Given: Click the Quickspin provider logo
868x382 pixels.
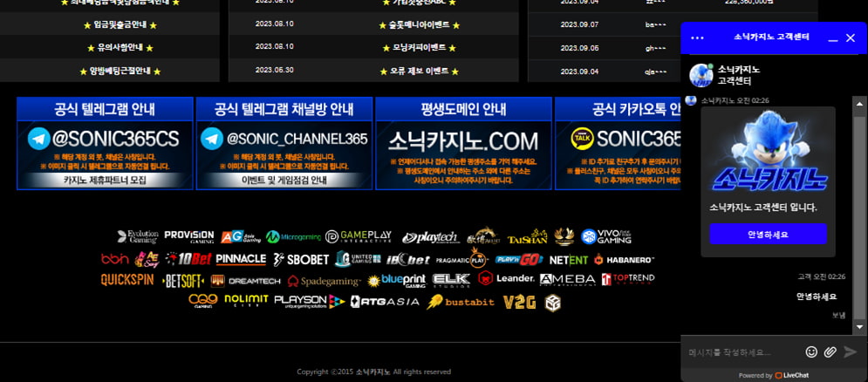Looking at the screenshot, I should click(127, 280).
